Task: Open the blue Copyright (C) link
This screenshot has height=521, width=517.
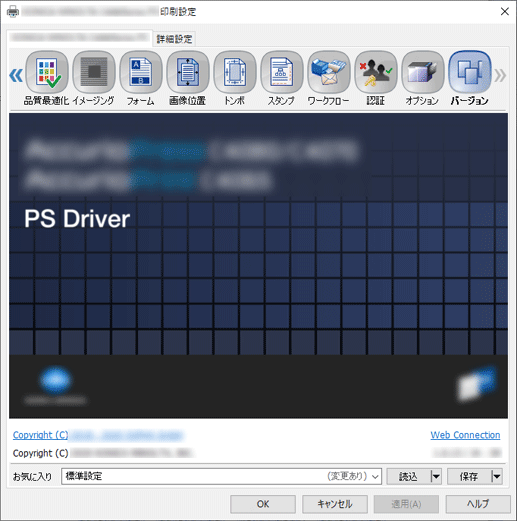Action: (x=98, y=435)
